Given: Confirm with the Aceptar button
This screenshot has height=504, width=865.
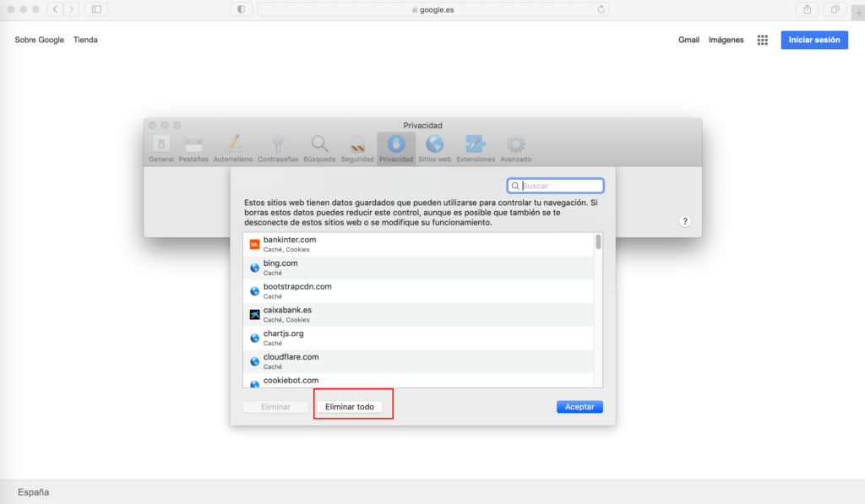Looking at the screenshot, I should (579, 407).
